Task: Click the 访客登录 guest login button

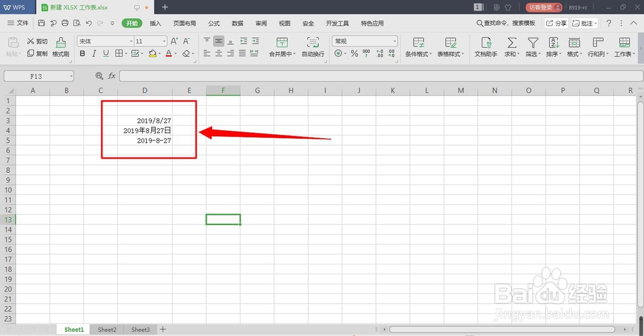Action: pos(544,7)
